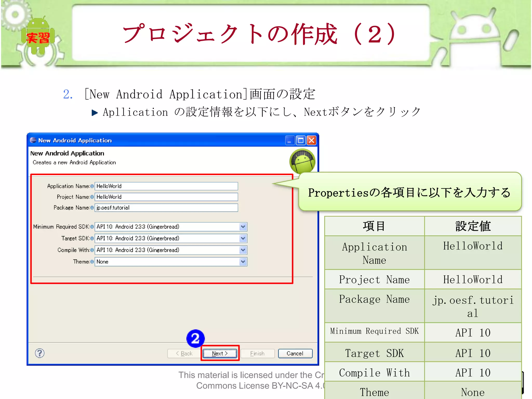Click the Android robot wizard banner icon
Screen dimensions: 532x399
point(302,161)
